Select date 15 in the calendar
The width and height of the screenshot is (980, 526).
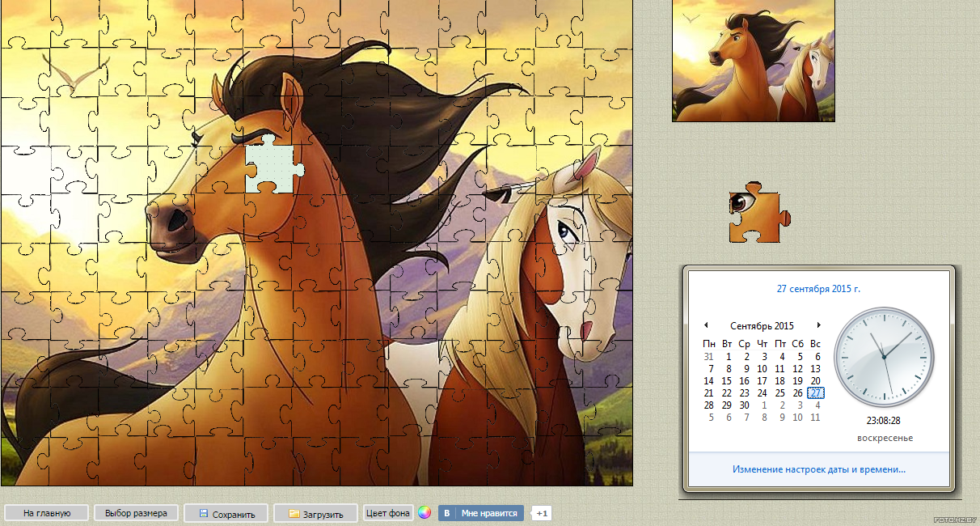click(x=727, y=381)
